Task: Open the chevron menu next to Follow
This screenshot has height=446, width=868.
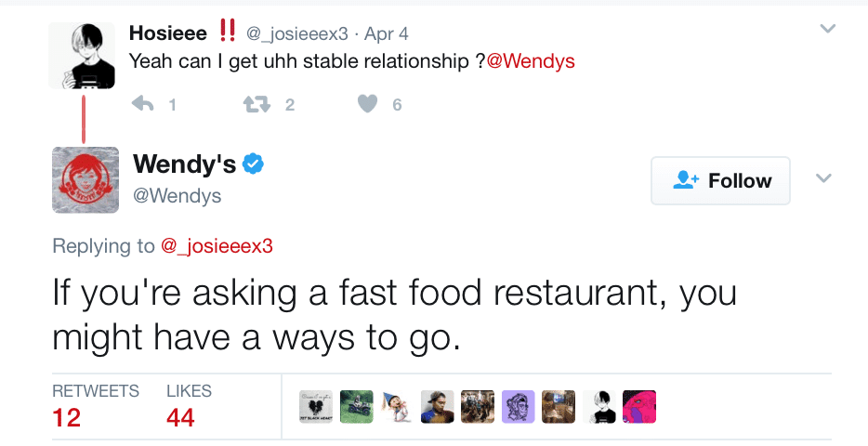Action: pos(823,177)
